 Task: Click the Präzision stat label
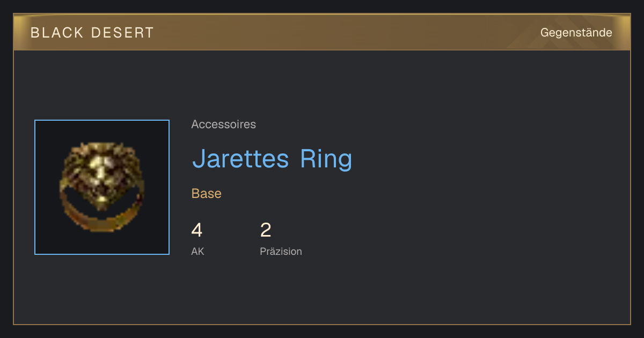[x=281, y=251]
